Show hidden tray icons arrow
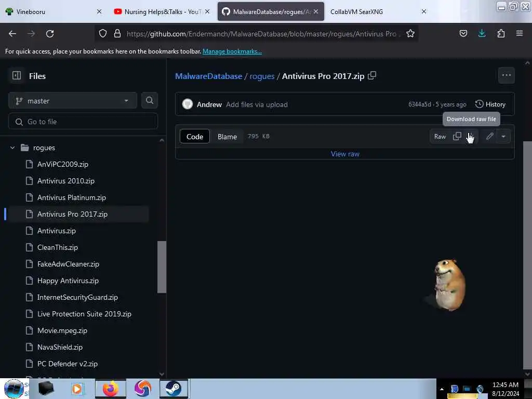 tap(442, 389)
